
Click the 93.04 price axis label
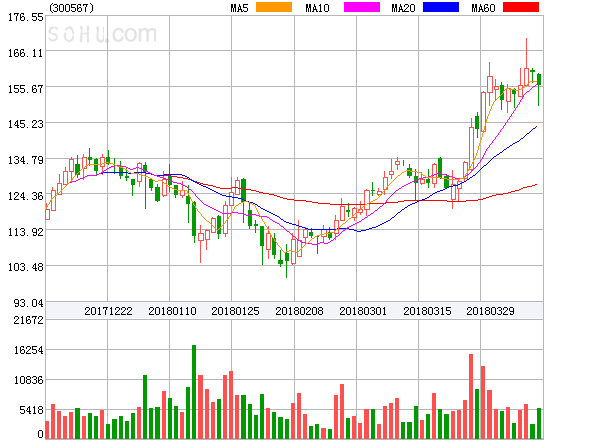pyautogui.click(x=29, y=303)
